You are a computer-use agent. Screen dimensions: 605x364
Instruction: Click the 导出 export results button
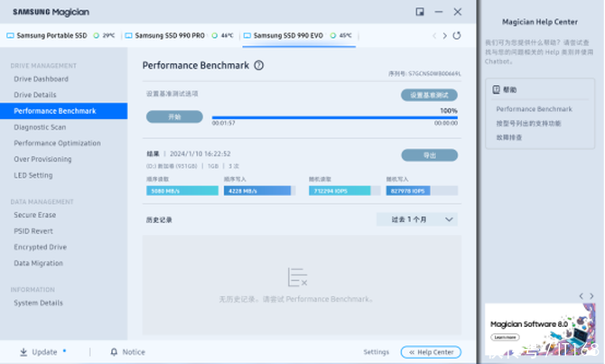tap(429, 155)
